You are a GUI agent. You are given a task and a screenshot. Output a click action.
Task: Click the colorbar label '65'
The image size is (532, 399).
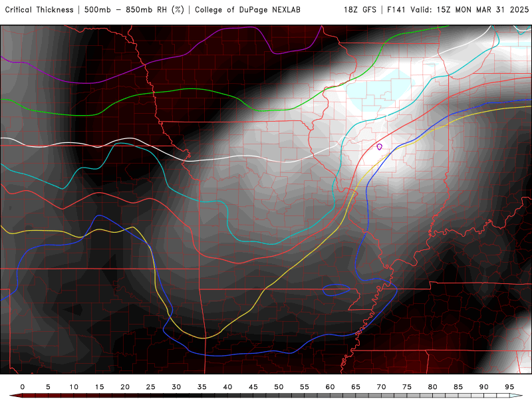coord(356,387)
